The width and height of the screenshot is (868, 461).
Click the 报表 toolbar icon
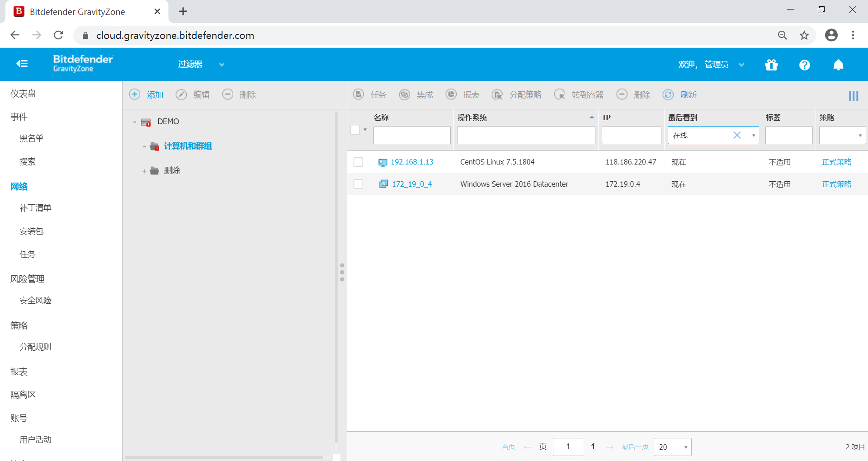pyautogui.click(x=451, y=94)
